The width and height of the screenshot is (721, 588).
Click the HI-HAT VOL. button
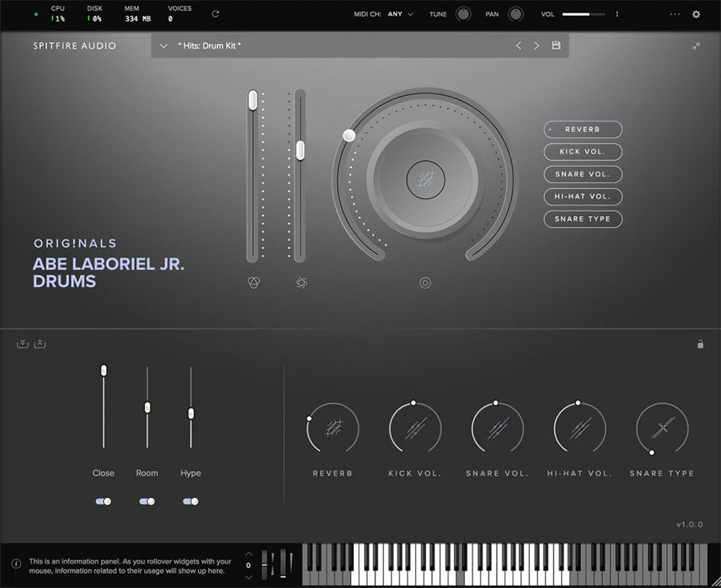[x=583, y=197]
